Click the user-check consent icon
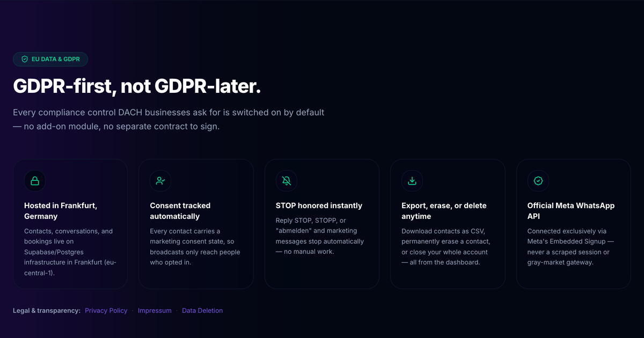The image size is (644, 338). click(x=160, y=181)
